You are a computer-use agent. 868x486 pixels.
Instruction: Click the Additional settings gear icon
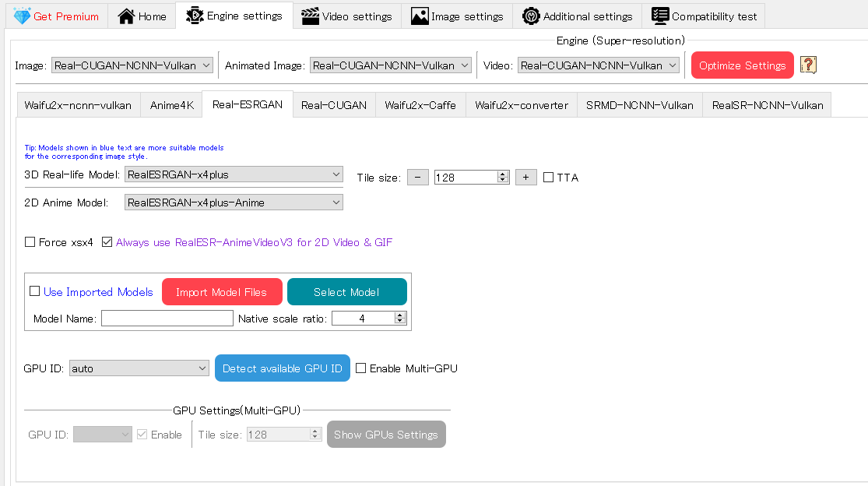[x=531, y=16]
